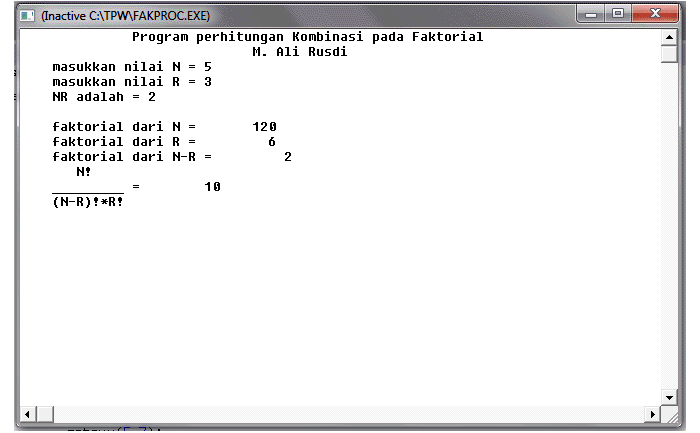Click the combination result value 10
The image size is (700, 433).
[212, 187]
